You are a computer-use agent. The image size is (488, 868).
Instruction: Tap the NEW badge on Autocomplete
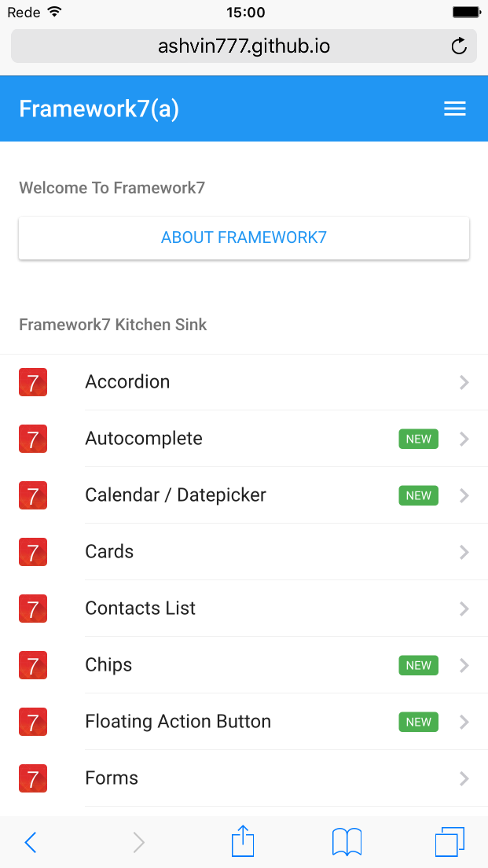(418, 439)
